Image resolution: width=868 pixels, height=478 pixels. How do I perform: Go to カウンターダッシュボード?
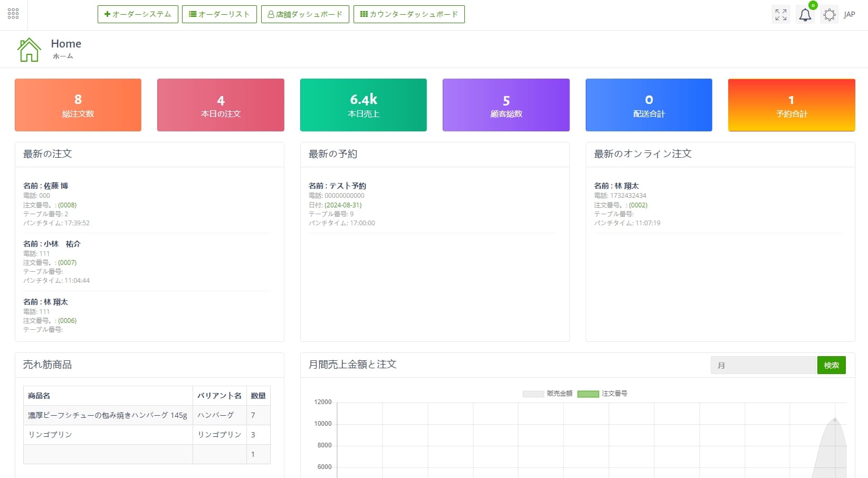(409, 14)
